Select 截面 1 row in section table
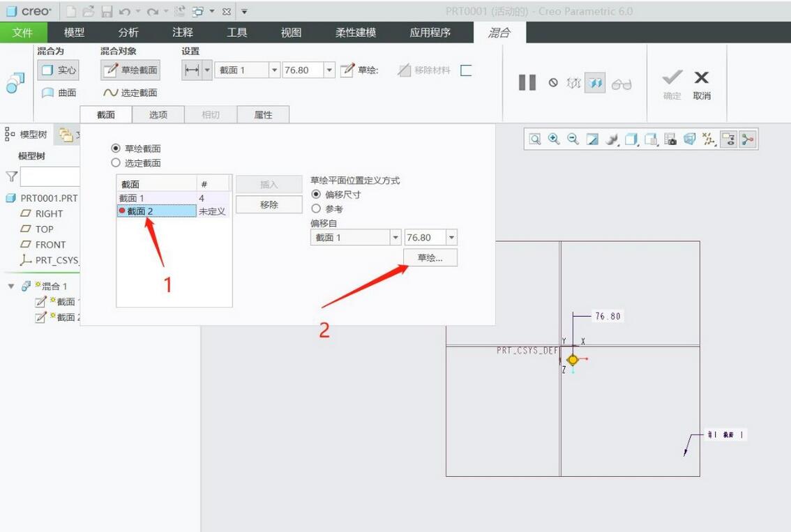Image resolution: width=791 pixels, height=532 pixels. [x=156, y=199]
